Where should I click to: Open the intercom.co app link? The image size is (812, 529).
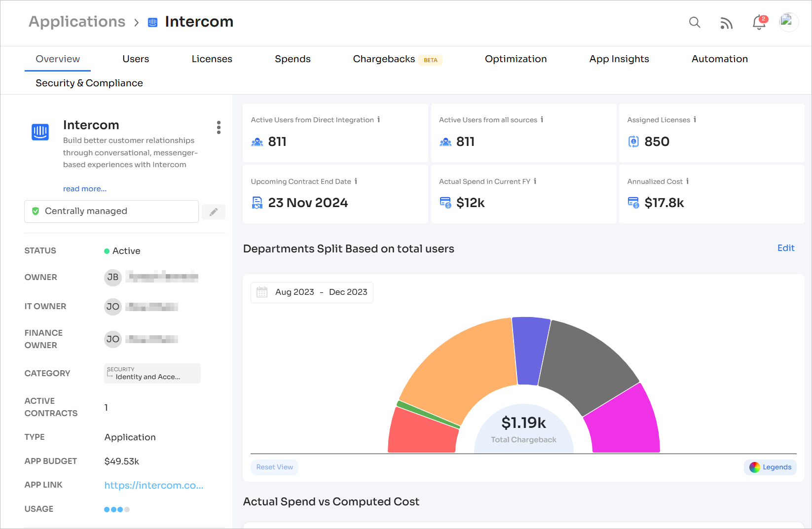coord(154,486)
